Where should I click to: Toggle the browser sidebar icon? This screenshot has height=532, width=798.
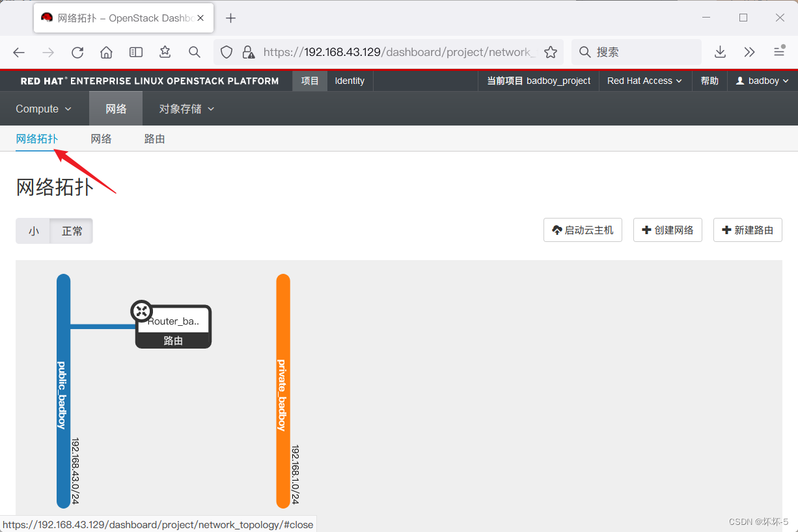pos(136,53)
